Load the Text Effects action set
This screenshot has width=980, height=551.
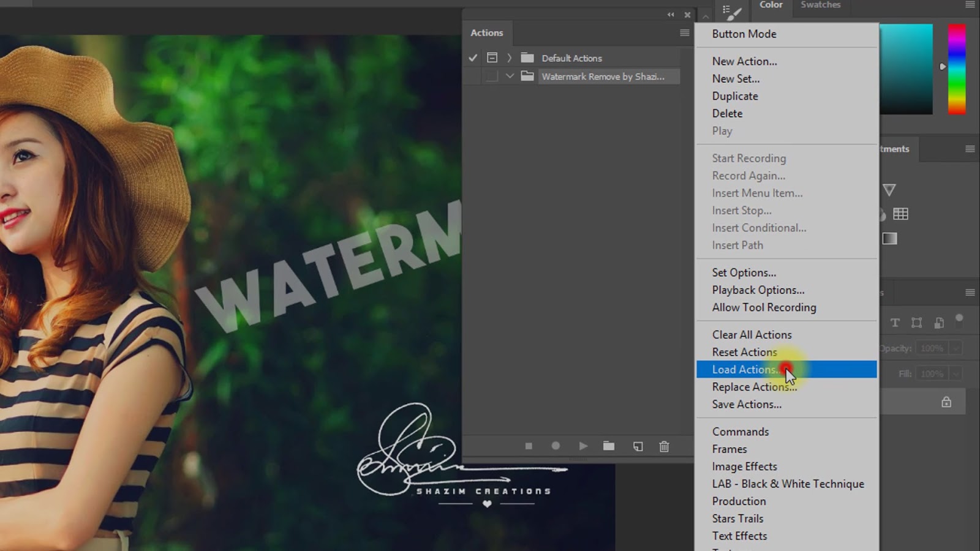point(786,536)
